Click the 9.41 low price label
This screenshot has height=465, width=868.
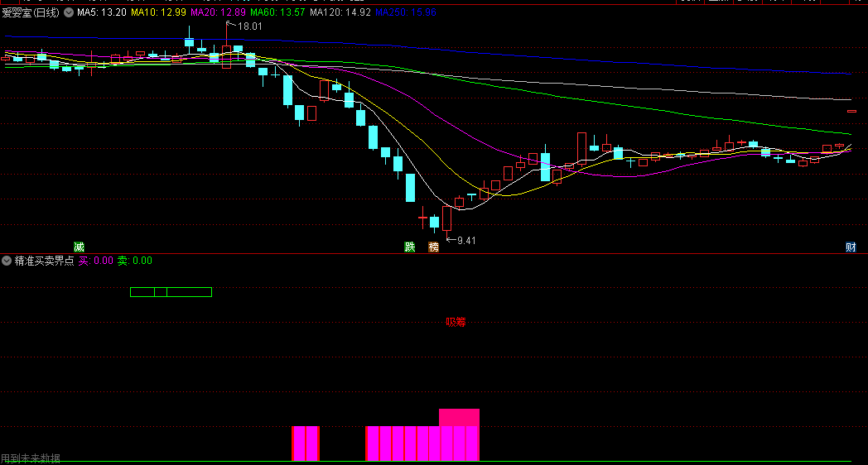[x=466, y=241]
